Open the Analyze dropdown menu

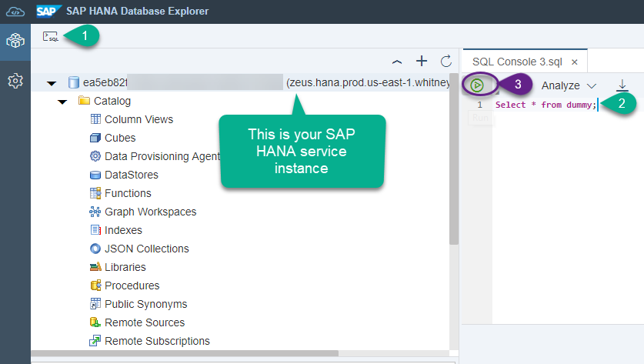569,85
